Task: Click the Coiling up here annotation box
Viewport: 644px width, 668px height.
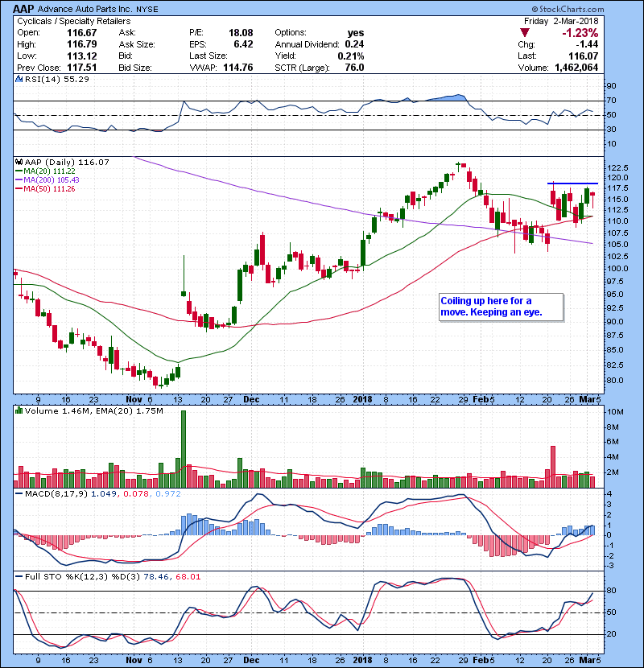Action: coord(502,307)
